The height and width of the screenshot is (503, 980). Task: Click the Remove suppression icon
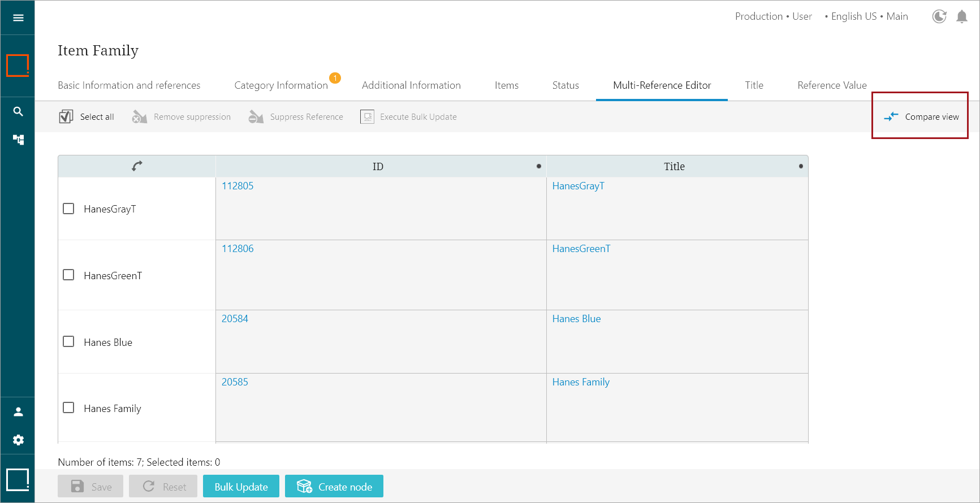click(139, 116)
